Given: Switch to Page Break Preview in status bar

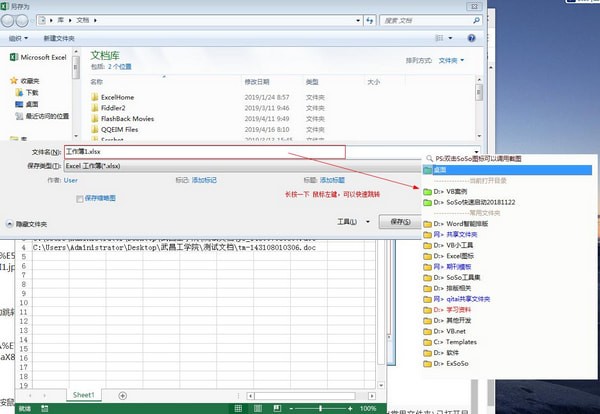Looking at the screenshot, I should (x=277, y=408).
